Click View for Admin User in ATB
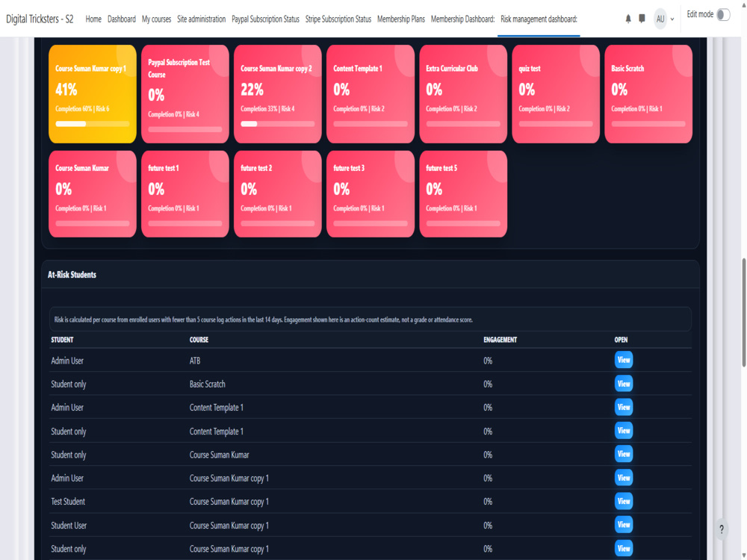747x560 pixels. tap(623, 360)
